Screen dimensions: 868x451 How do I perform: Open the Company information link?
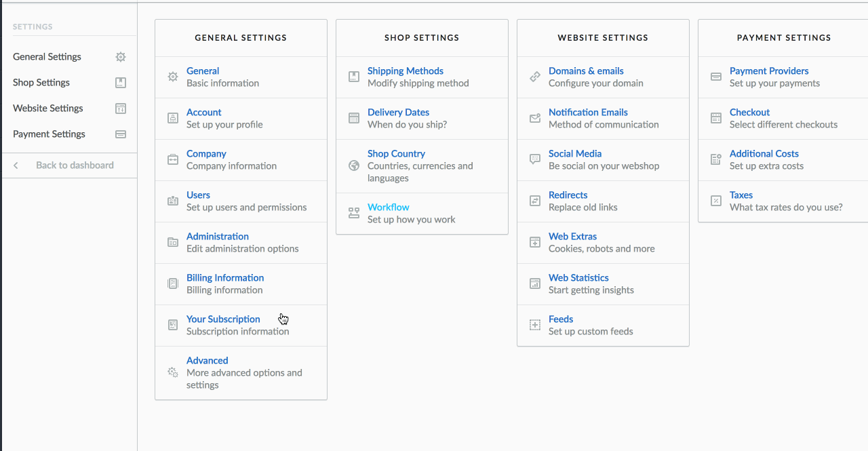[x=206, y=154]
